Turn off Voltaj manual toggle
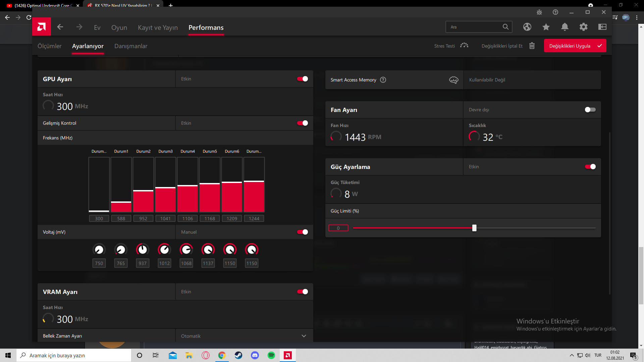This screenshot has height=362, width=644. (x=302, y=232)
